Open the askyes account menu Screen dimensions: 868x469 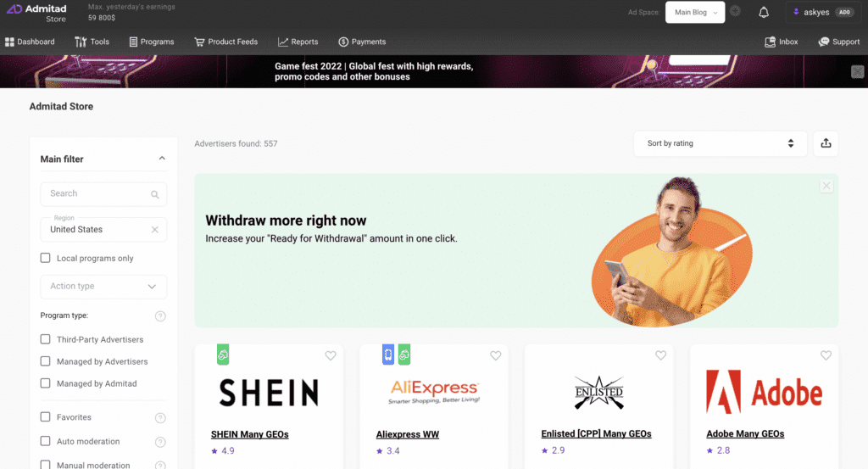(822, 12)
